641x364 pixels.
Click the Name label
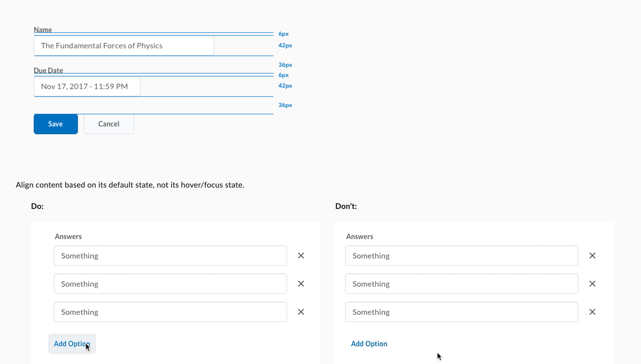pyautogui.click(x=43, y=30)
